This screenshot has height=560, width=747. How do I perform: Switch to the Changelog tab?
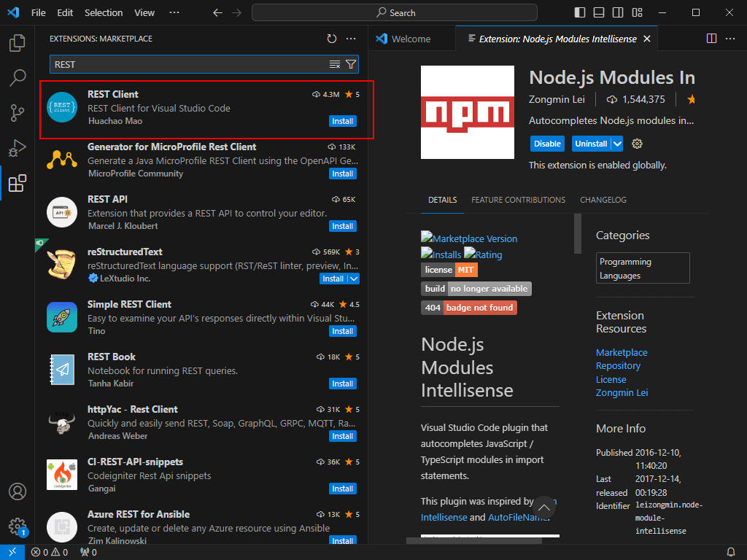tap(603, 200)
